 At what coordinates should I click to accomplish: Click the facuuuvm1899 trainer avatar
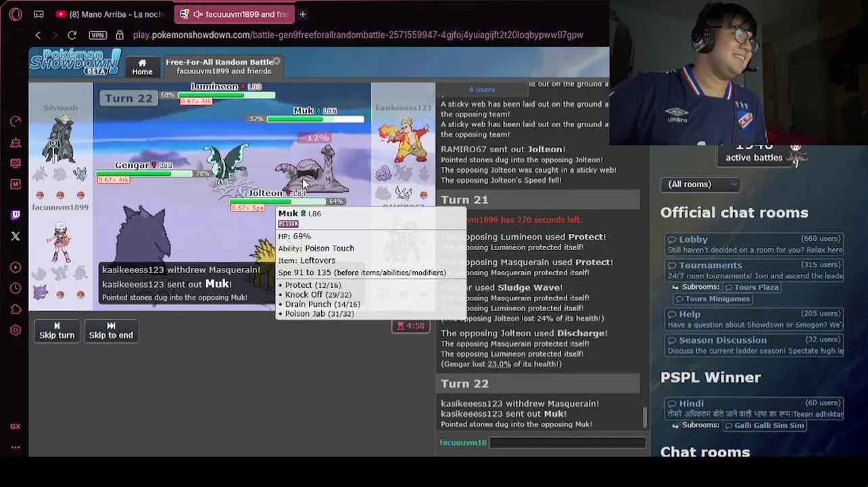pos(59,241)
